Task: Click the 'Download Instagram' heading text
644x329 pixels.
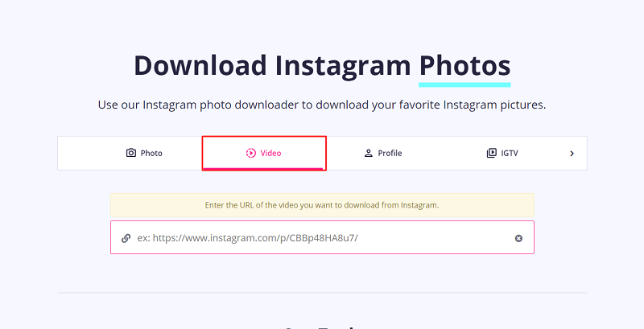Action: point(272,66)
